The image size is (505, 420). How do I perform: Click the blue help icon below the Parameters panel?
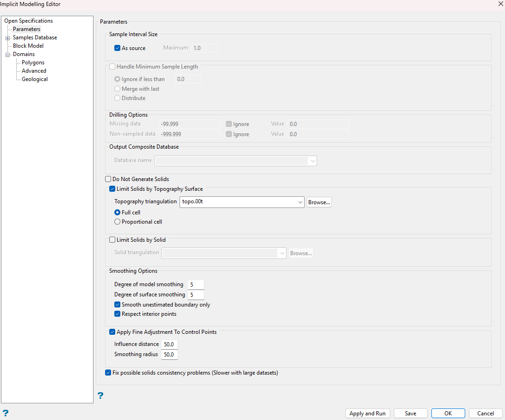[x=100, y=395]
